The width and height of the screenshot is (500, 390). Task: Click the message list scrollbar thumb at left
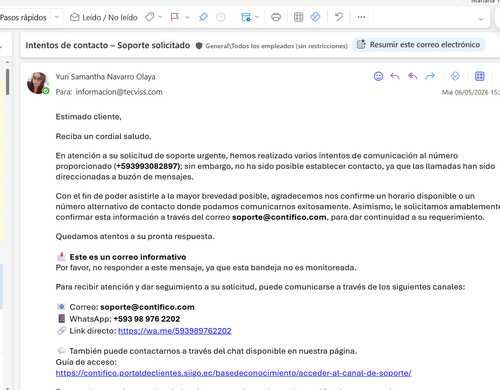7,82
